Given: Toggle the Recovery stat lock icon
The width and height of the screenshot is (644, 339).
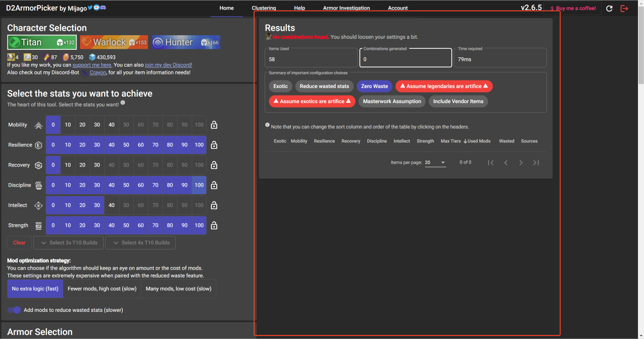Looking at the screenshot, I should tap(214, 165).
